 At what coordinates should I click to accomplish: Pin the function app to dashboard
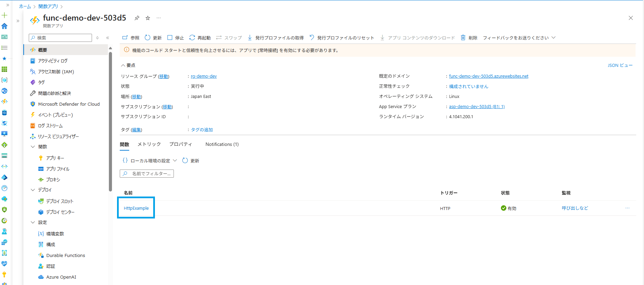click(x=137, y=18)
